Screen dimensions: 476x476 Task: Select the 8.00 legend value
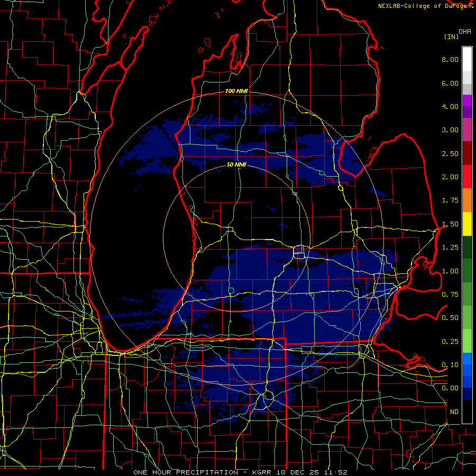pyautogui.click(x=450, y=59)
